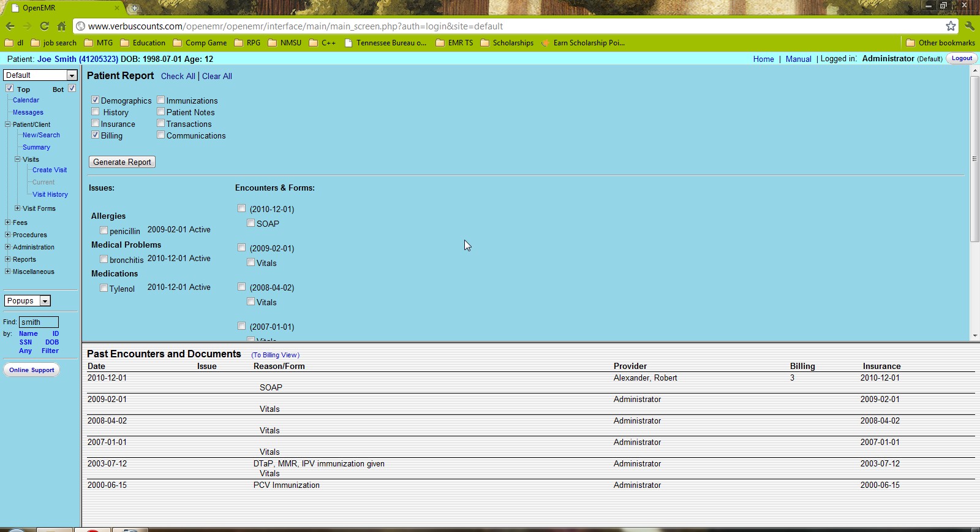Open the Scholarships bookmark folder
The image size is (980, 532).
pyautogui.click(x=507, y=43)
